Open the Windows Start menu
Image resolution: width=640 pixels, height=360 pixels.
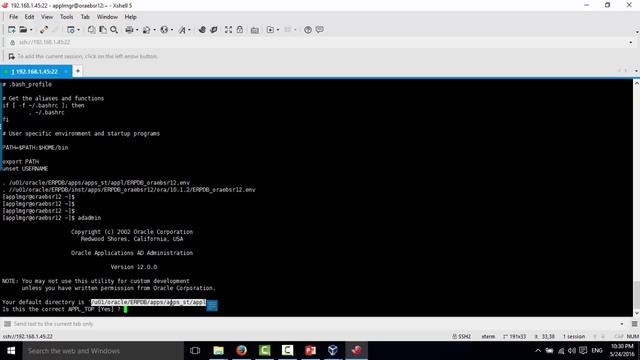11,351
